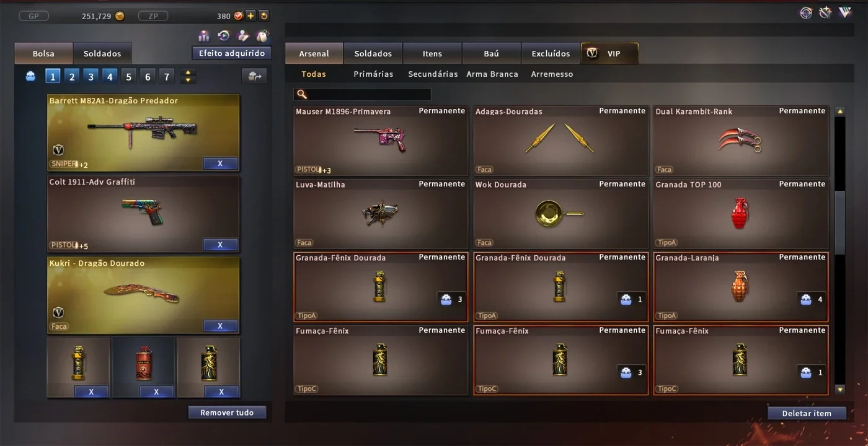This screenshot has height=446, width=868.
Task: Select bag number 1
Action: click(x=53, y=76)
